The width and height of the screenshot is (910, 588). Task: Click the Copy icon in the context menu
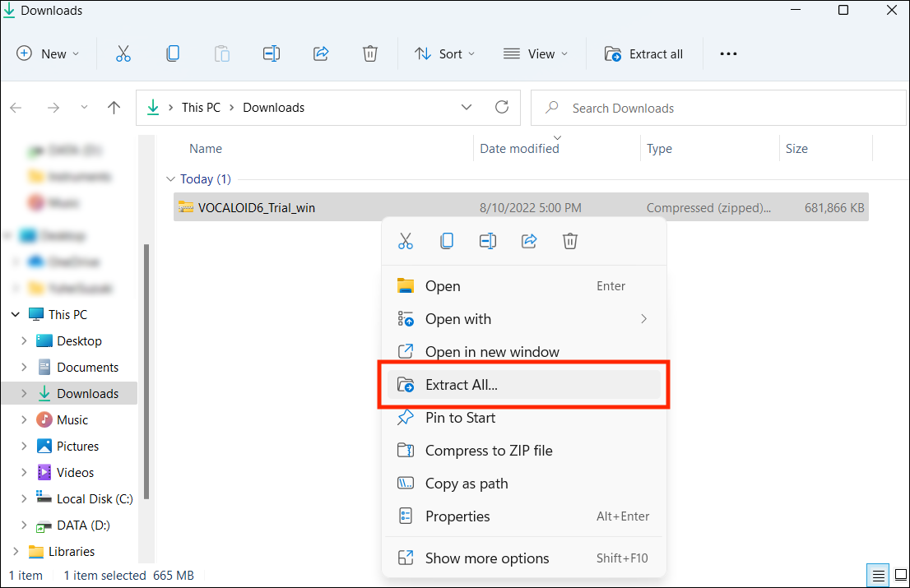[447, 241]
